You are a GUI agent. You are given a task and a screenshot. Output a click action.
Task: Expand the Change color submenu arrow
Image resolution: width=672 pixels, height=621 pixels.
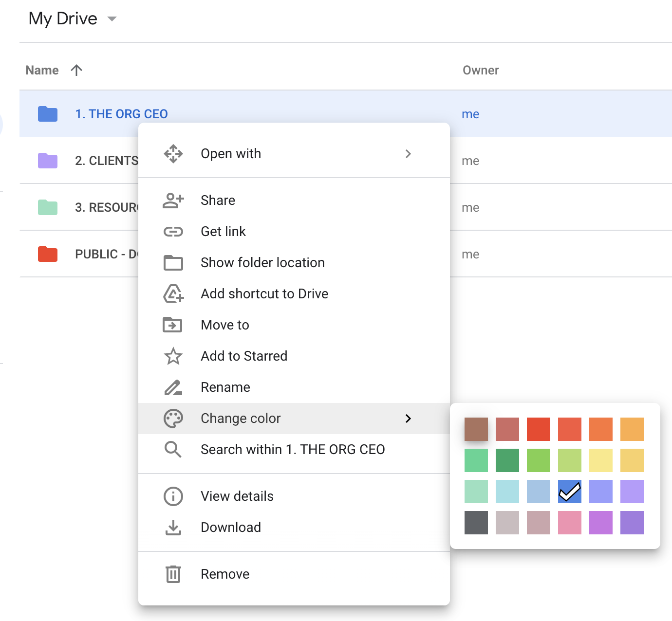click(408, 419)
